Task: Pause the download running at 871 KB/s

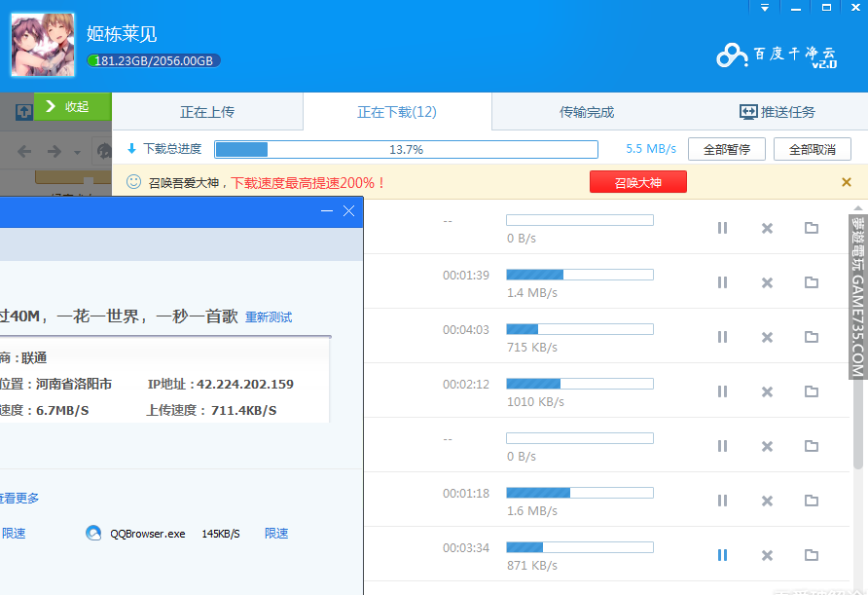Action: tap(722, 555)
